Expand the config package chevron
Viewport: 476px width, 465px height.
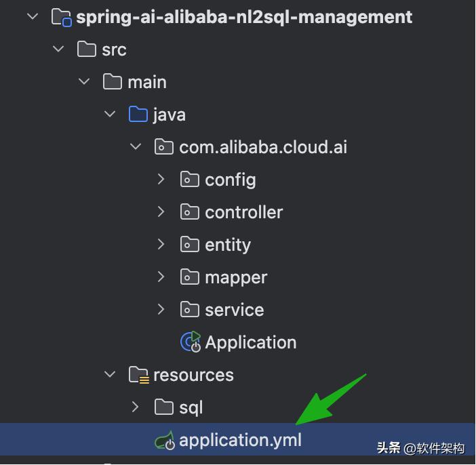point(161,180)
